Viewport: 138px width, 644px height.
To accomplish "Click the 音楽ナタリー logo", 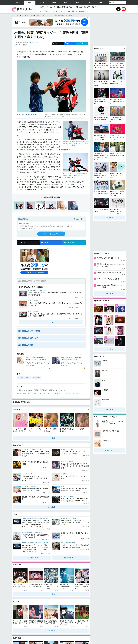I will (x=22, y=9).
